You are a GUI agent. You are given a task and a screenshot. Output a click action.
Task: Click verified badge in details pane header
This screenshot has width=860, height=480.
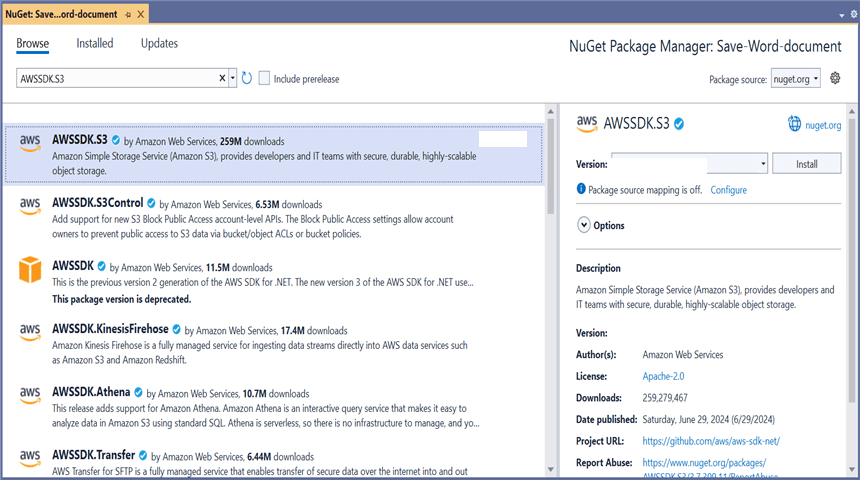(679, 125)
